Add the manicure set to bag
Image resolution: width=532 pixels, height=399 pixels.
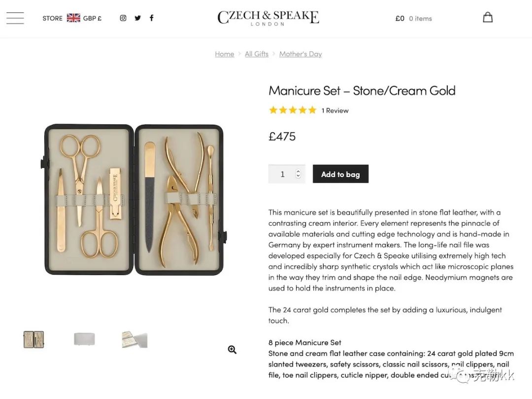(x=340, y=174)
